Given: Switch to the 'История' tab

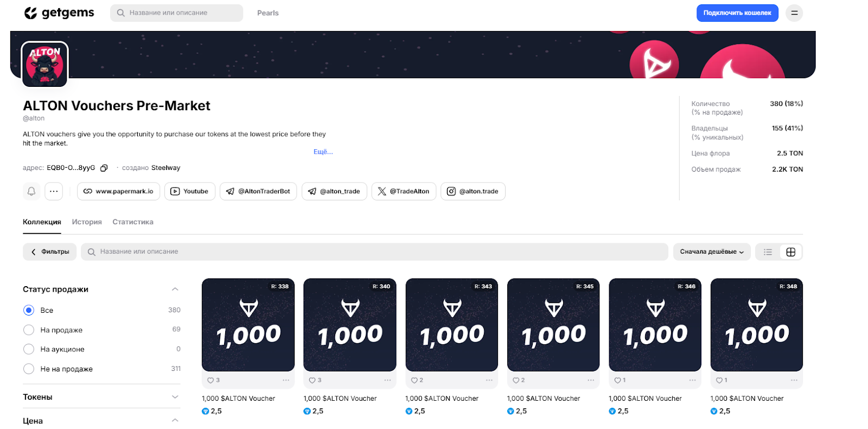Looking at the screenshot, I should click(x=87, y=222).
